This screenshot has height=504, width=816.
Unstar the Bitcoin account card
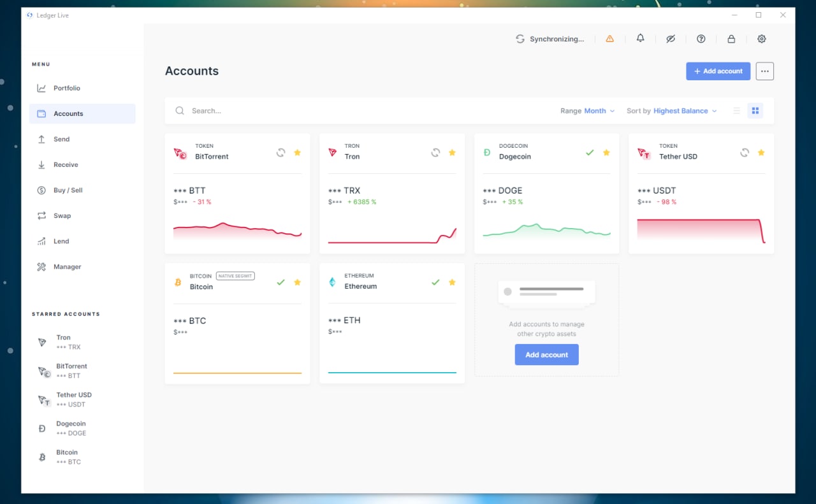[297, 282]
